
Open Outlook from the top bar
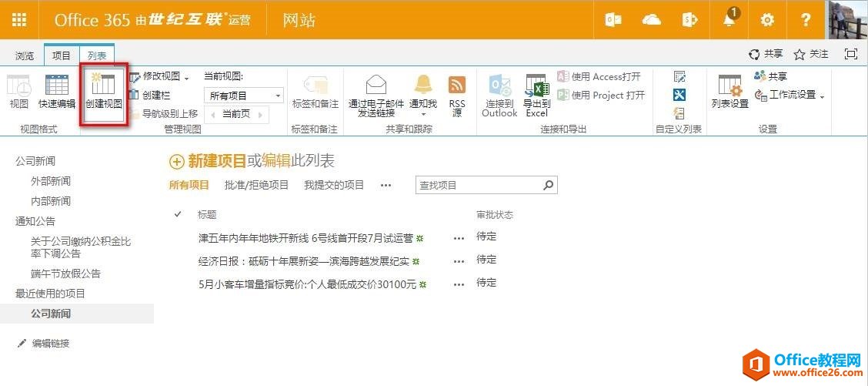(613, 21)
